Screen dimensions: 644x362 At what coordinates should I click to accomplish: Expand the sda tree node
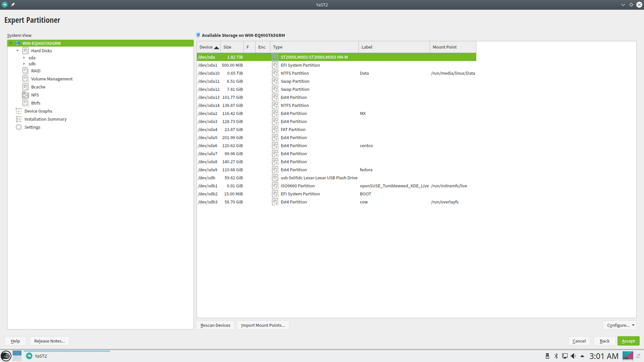[x=24, y=58]
